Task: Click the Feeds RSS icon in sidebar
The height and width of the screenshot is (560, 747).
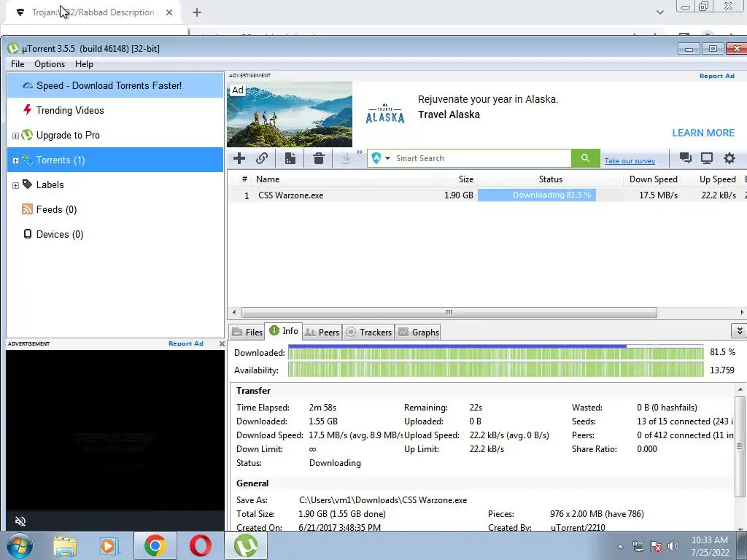Action: pos(27,209)
